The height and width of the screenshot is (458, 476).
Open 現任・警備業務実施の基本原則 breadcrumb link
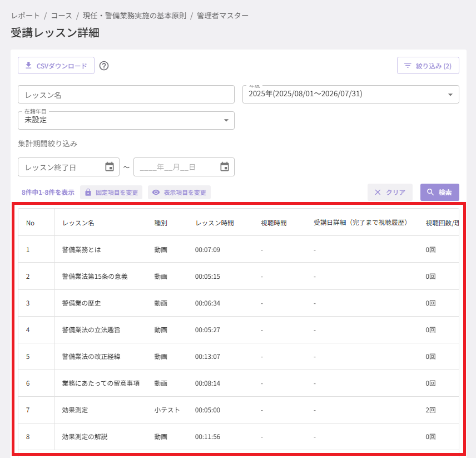coord(135,16)
